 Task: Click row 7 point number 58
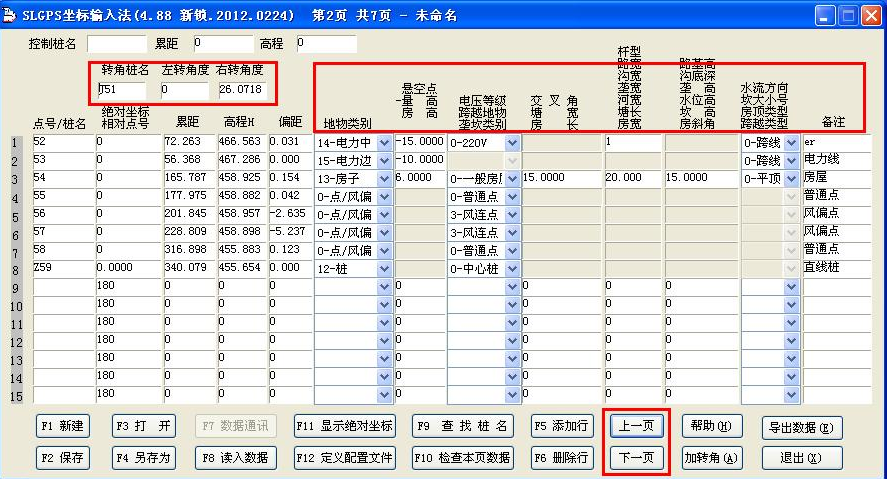click(64, 250)
